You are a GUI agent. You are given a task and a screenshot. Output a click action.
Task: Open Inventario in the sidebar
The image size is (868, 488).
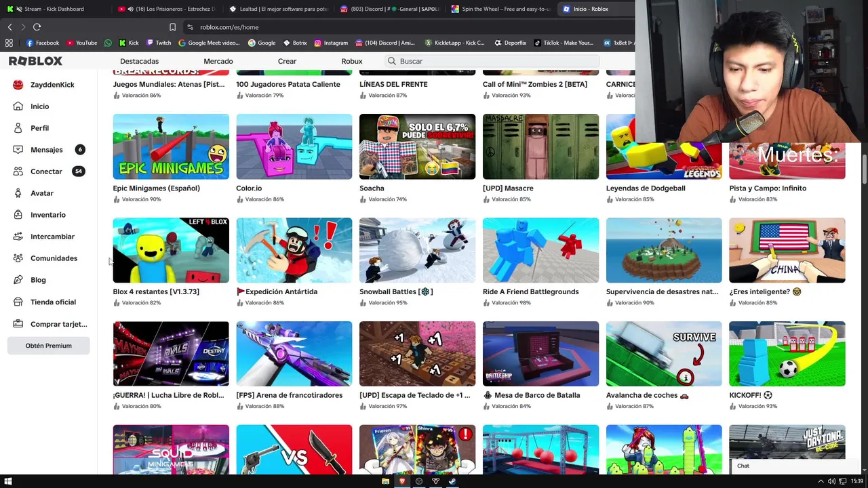click(47, 215)
